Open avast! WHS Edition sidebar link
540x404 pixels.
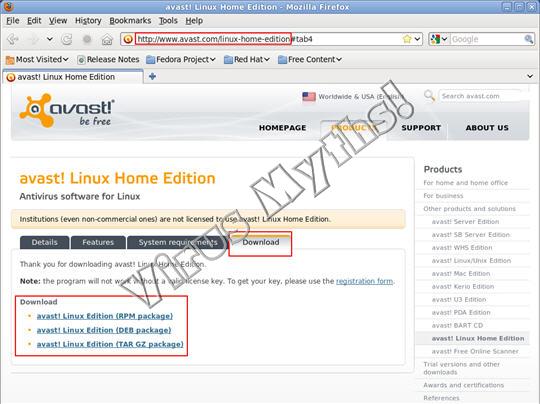(462, 248)
